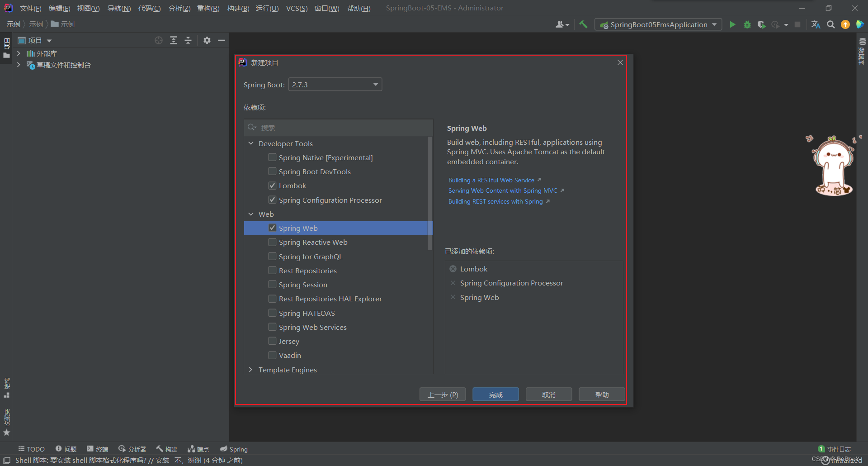Open the 事件日志 event log
Image resolution: width=868 pixels, height=466 pixels.
click(835, 449)
